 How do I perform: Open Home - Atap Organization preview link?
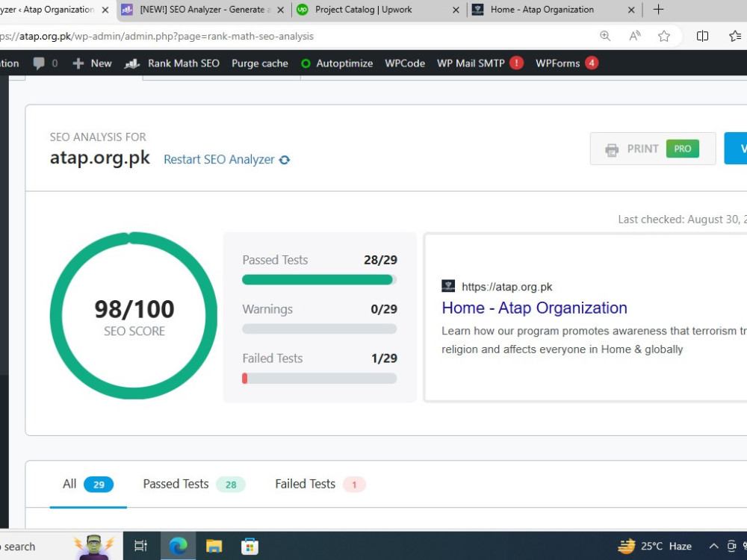click(534, 308)
